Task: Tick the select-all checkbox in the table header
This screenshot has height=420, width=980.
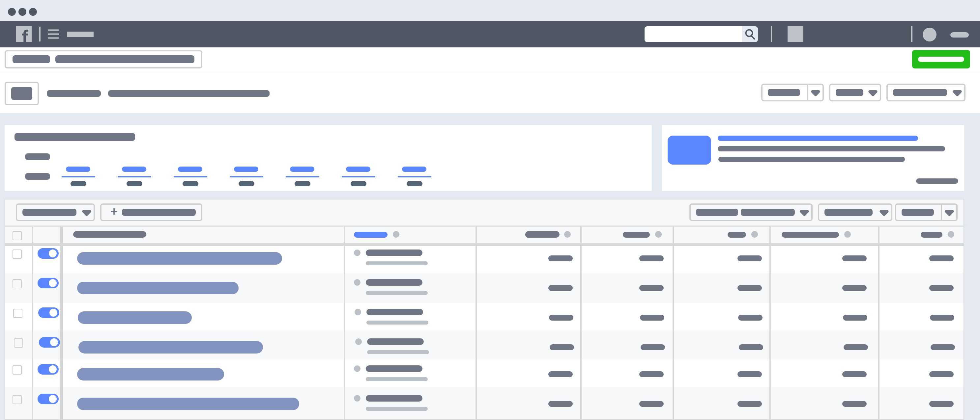Action: (x=17, y=236)
